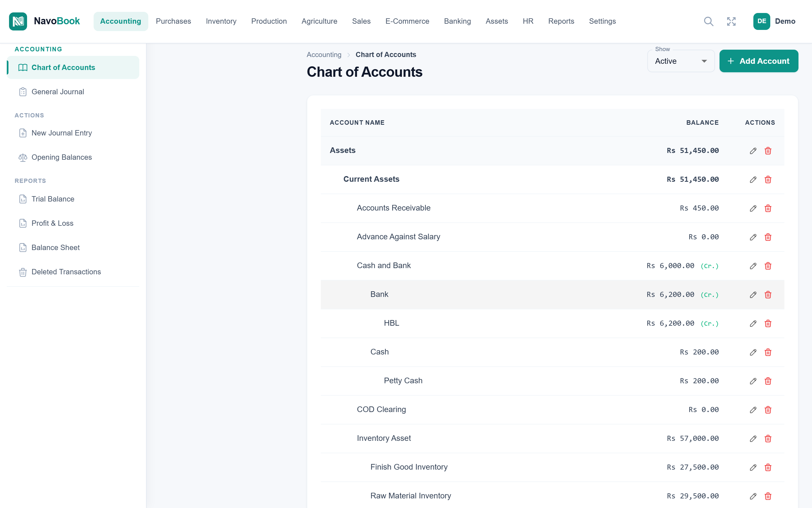812x508 pixels.
Task: Delete the Cash account row
Action: tap(768, 352)
